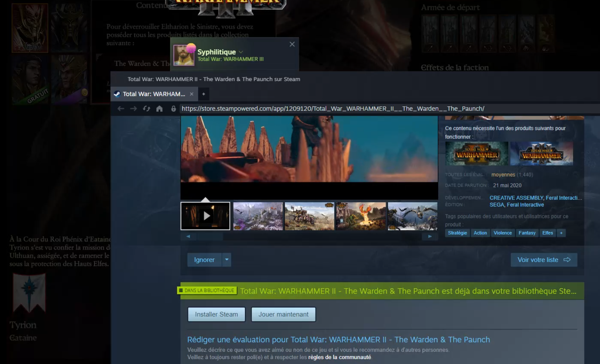Click the padlock icon in the address bar

[174, 108]
